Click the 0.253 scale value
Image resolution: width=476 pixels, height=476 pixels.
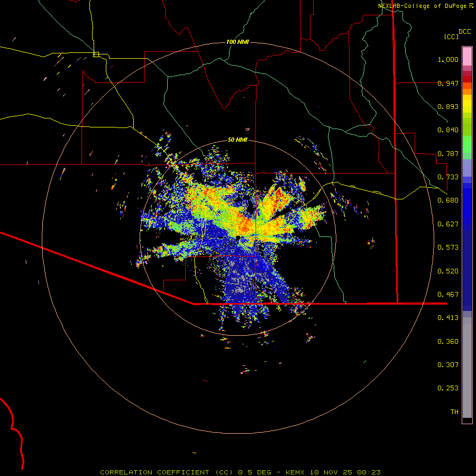click(448, 388)
